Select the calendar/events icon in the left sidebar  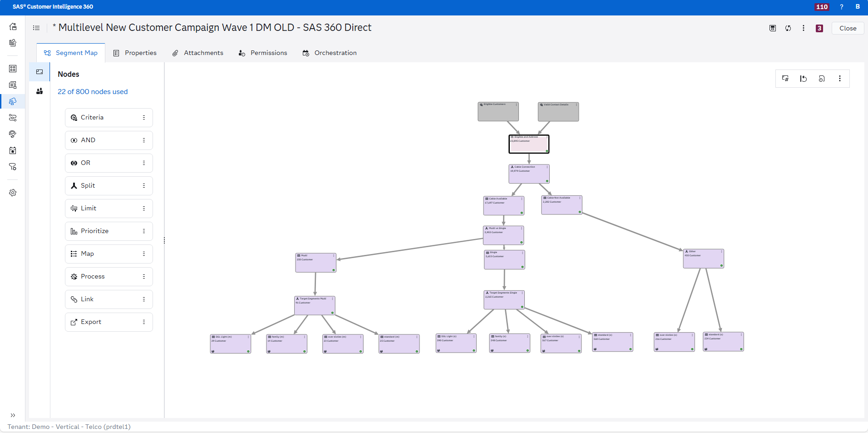[13, 150]
